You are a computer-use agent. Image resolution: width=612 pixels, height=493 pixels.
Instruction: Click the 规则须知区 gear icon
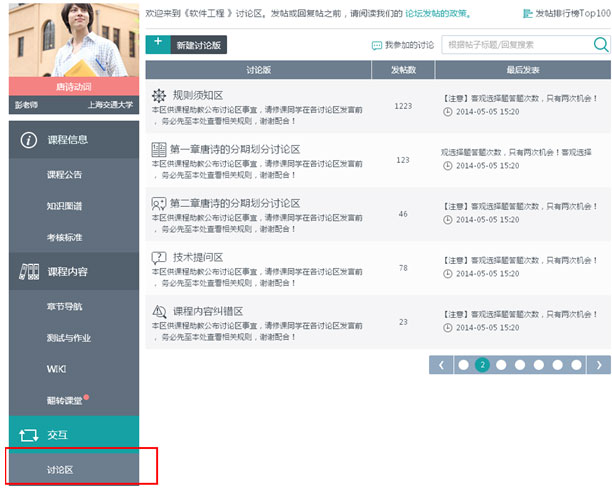click(x=159, y=95)
